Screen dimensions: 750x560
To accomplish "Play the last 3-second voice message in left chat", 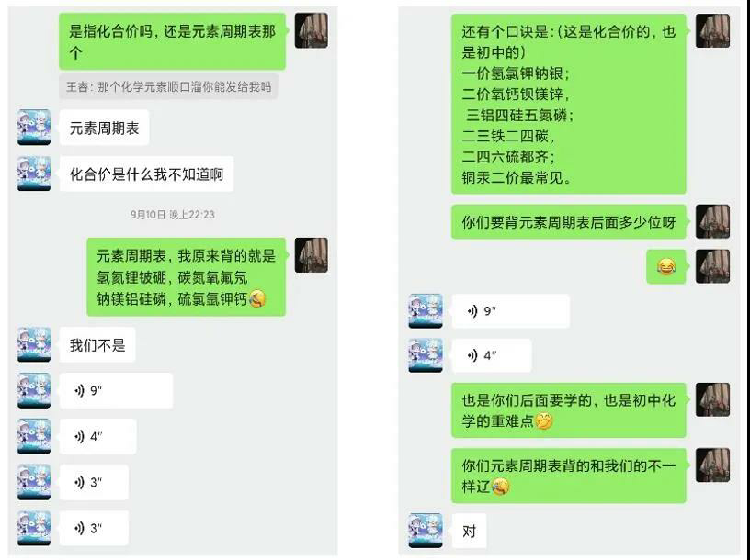I will coord(94,528).
